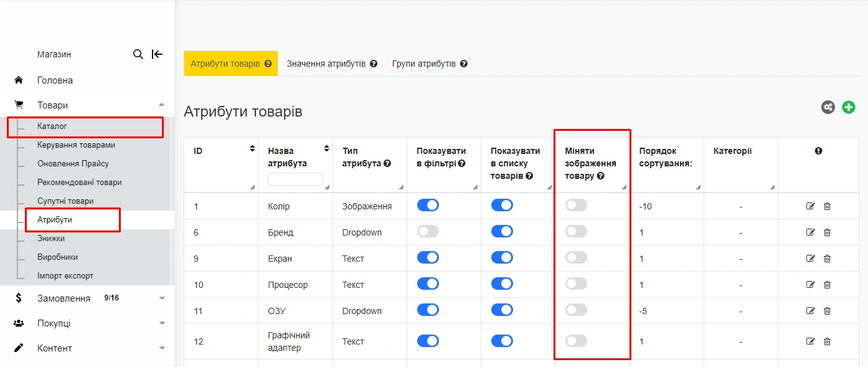868x367 pixels.
Task: Switch to Значення атрибутів tab
Action: pos(331,64)
